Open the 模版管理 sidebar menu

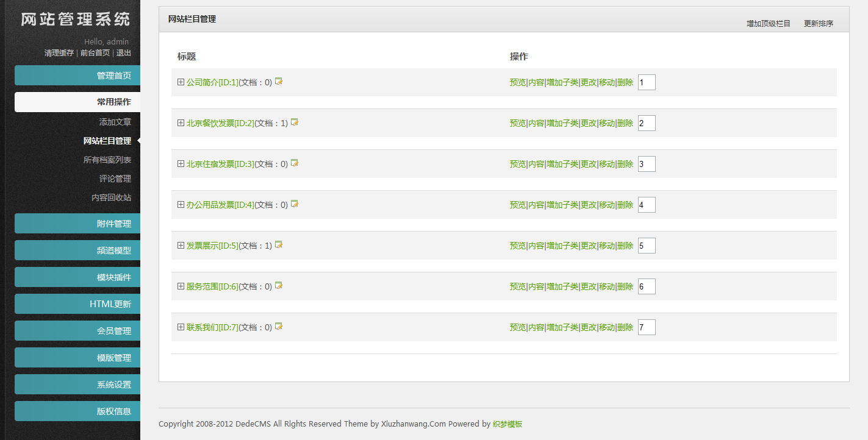point(77,358)
